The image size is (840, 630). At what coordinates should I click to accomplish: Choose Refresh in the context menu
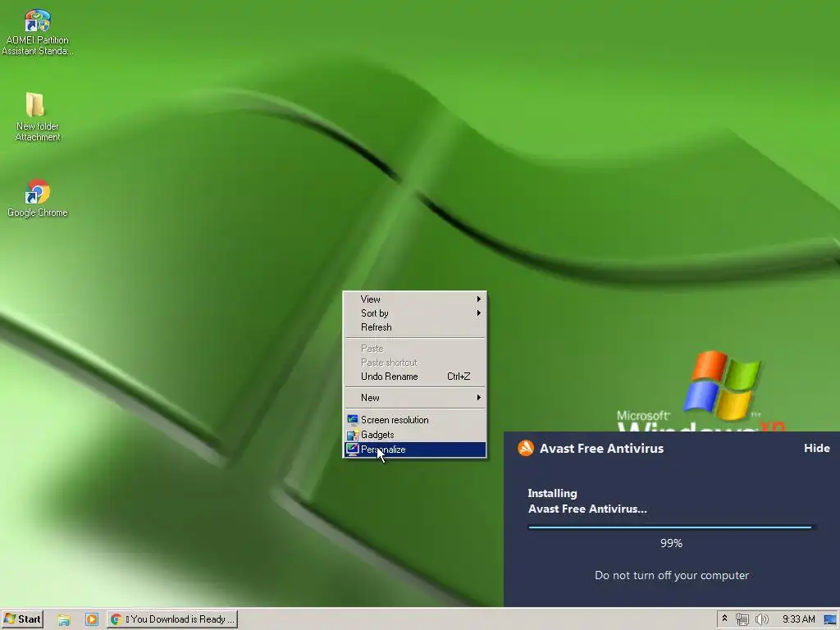pyautogui.click(x=414, y=327)
